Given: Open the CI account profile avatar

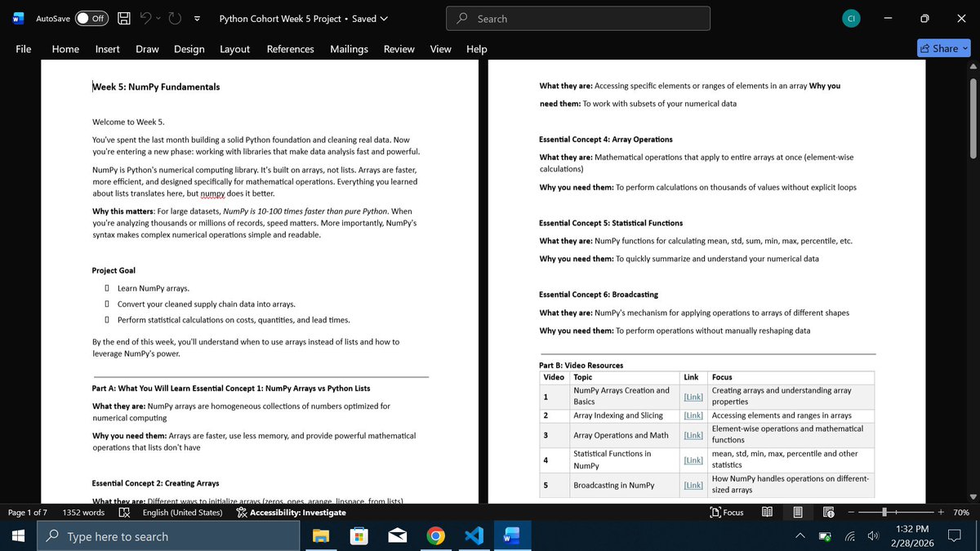Looking at the screenshot, I should pyautogui.click(x=851, y=18).
